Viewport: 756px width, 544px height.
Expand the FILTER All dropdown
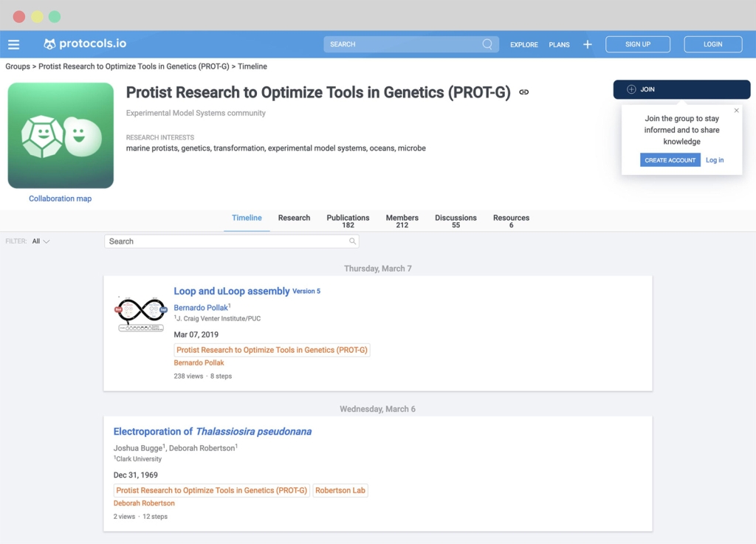click(41, 241)
